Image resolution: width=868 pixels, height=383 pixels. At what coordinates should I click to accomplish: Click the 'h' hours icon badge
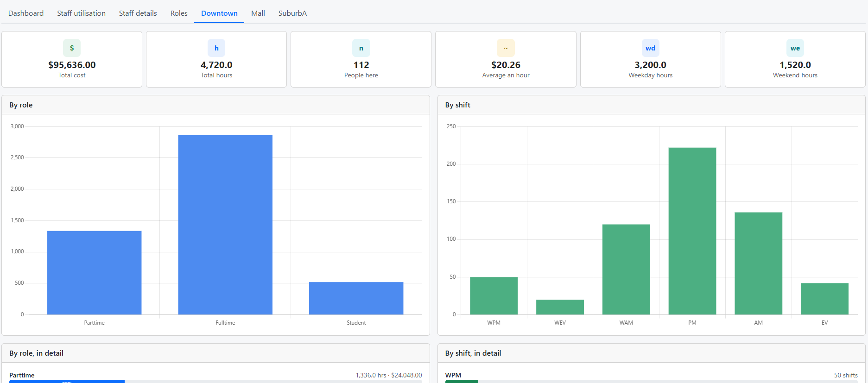pyautogui.click(x=216, y=48)
